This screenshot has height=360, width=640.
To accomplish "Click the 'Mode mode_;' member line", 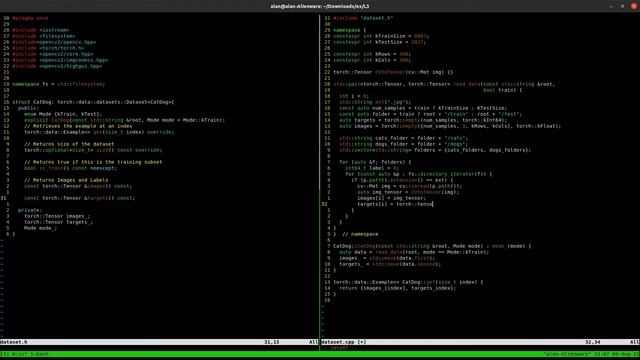I will (x=40, y=228).
